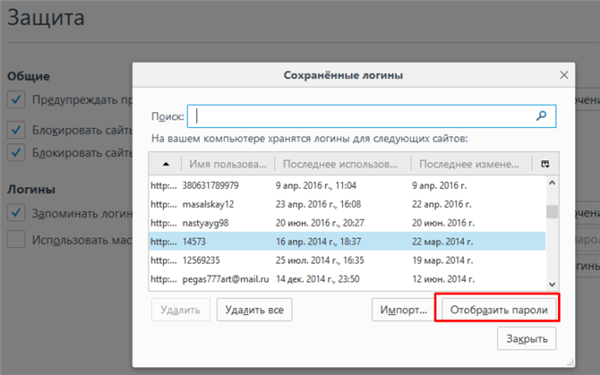Click the Удалить все button
The image size is (600, 375).
tap(254, 310)
